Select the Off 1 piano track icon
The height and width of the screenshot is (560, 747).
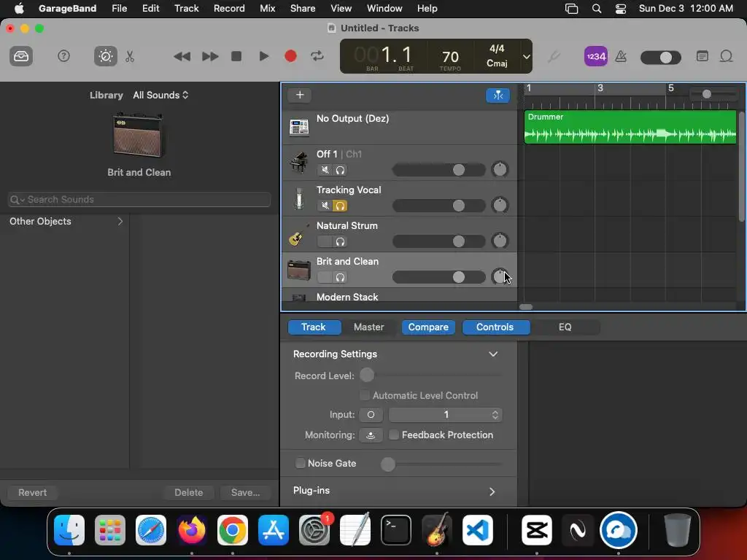click(x=298, y=163)
